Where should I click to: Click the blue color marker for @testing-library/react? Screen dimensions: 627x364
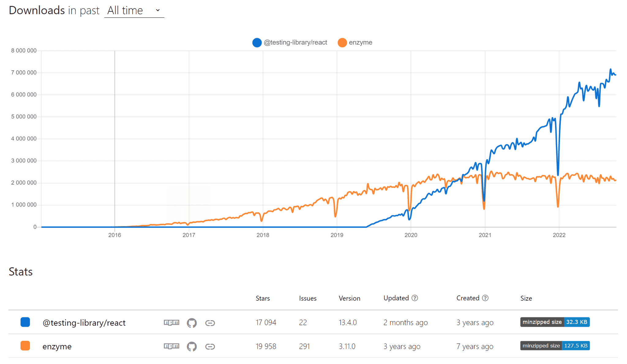click(x=25, y=322)
